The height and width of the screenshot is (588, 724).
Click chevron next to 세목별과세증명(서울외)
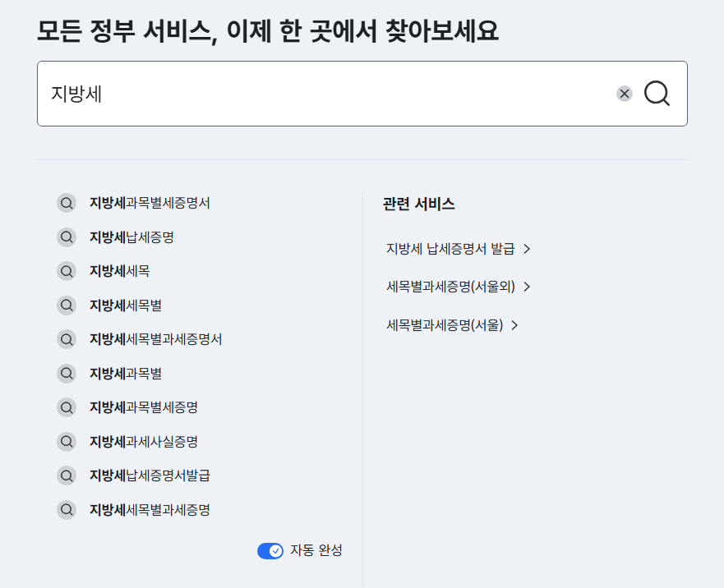[x=528, y=287]
